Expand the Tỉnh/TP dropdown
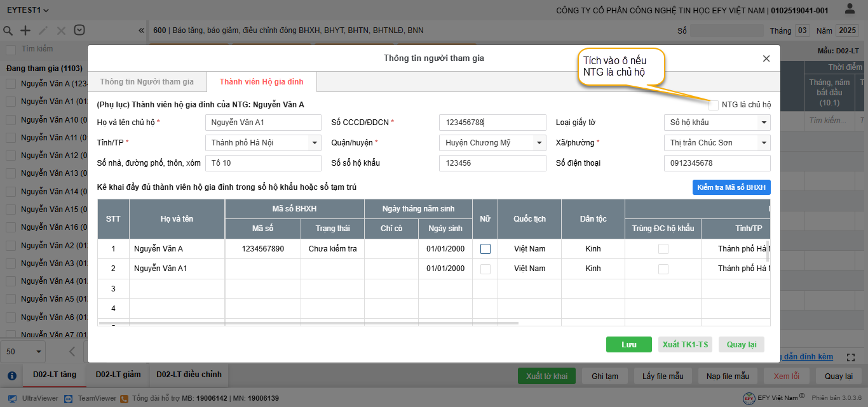Image resolution: width=868 pixels, height=407 pixels. click(x=315, y=143)
